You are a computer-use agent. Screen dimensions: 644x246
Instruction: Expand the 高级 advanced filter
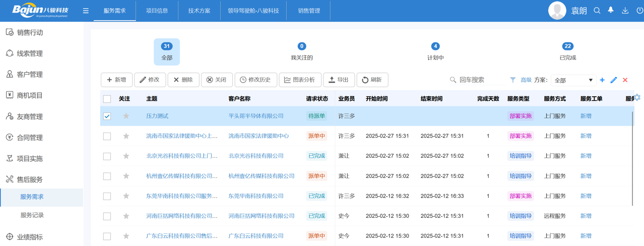point(526,80)
